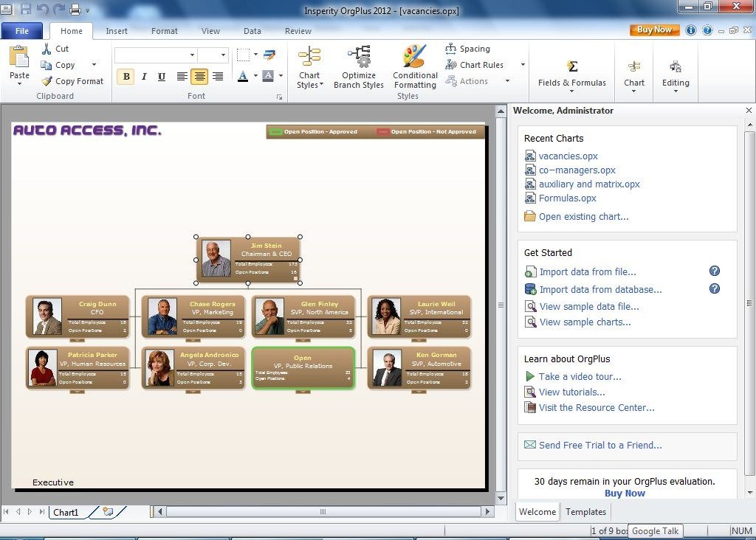The height and width of the screenshot is (540, 756).
Task: Open the Font dialog launcher
Action: coord(279,97)
